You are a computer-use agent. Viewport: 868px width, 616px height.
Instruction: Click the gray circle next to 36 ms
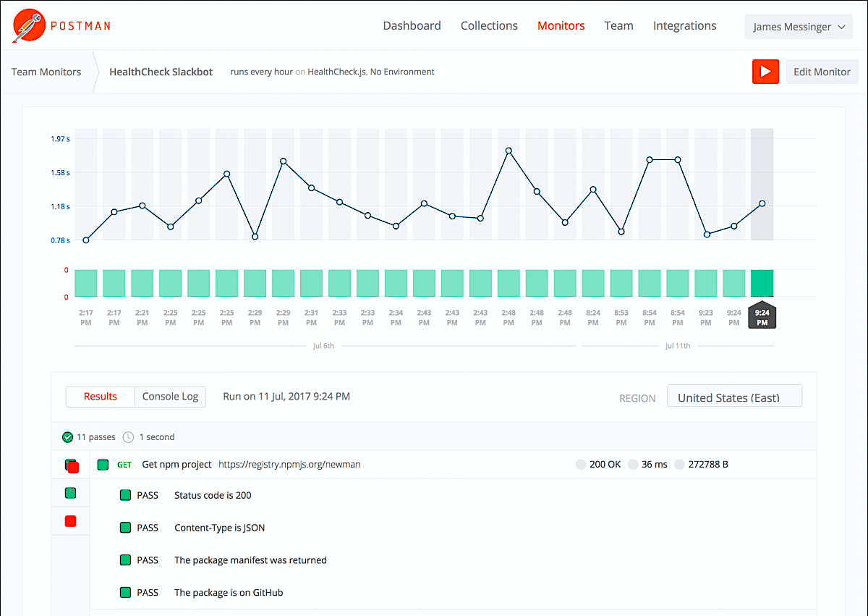pyautogui.click(x=634, y=465)
